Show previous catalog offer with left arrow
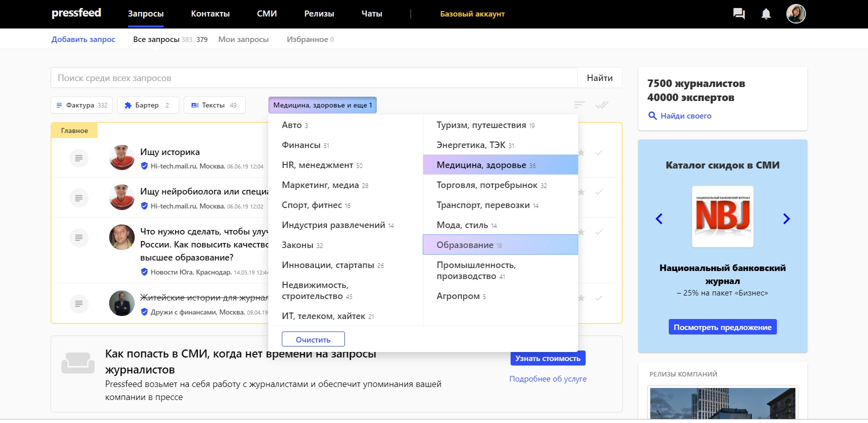868x423 pixels. coord(659,218)
